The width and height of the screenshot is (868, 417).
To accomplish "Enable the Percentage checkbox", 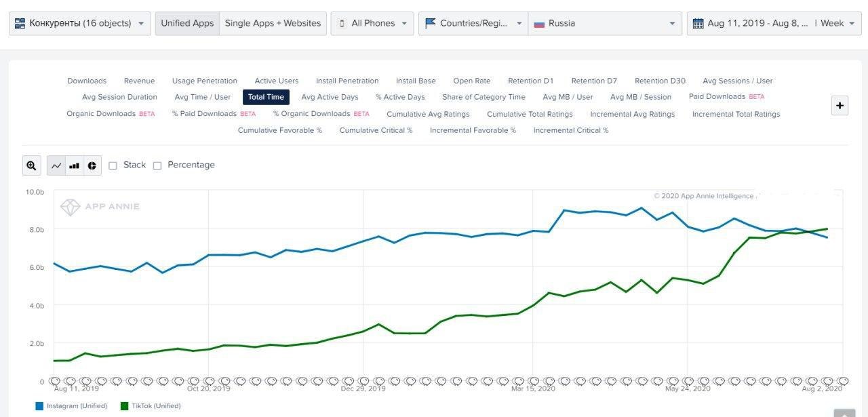I will pyautogui.click(x=157, y=165).
